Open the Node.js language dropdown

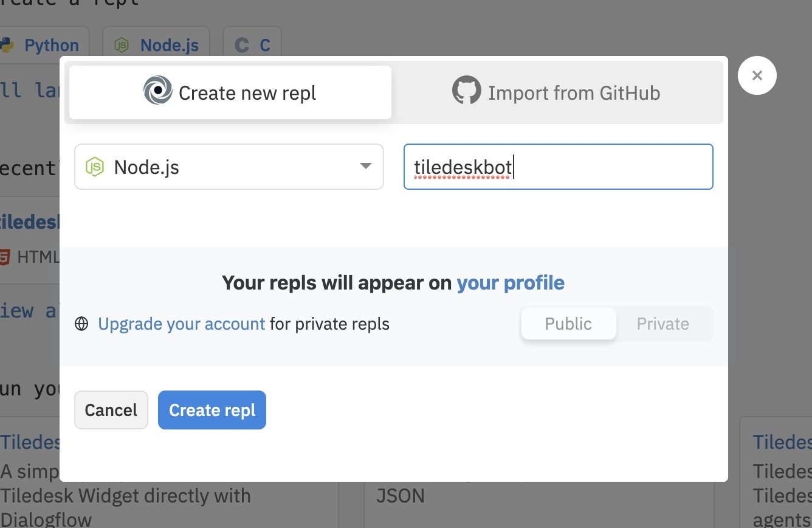point(229,167)
